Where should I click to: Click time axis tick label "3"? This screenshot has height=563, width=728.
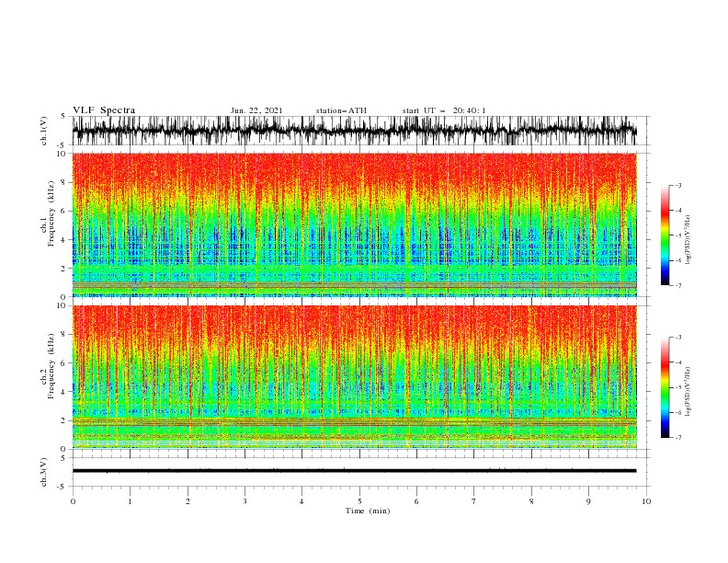tap(245, 501)
